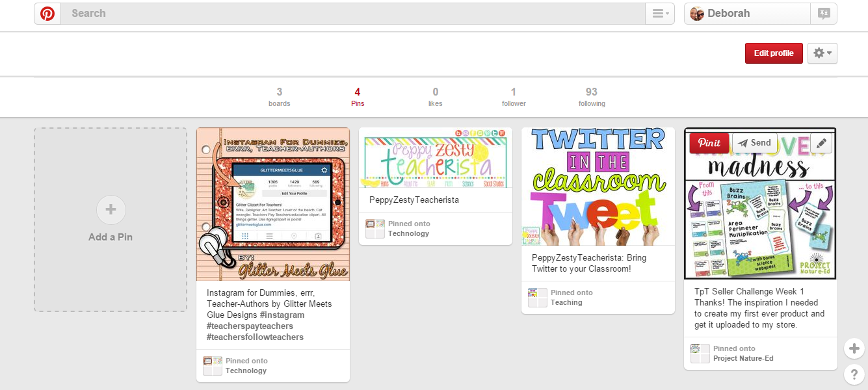Click the TpT Seller Challenge Week 1 description
This screenshot has height=390, width=868.
pos(759,308)
